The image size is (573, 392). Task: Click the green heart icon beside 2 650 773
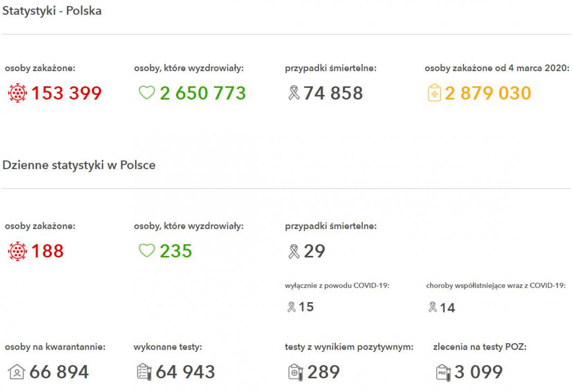[146, 93]
